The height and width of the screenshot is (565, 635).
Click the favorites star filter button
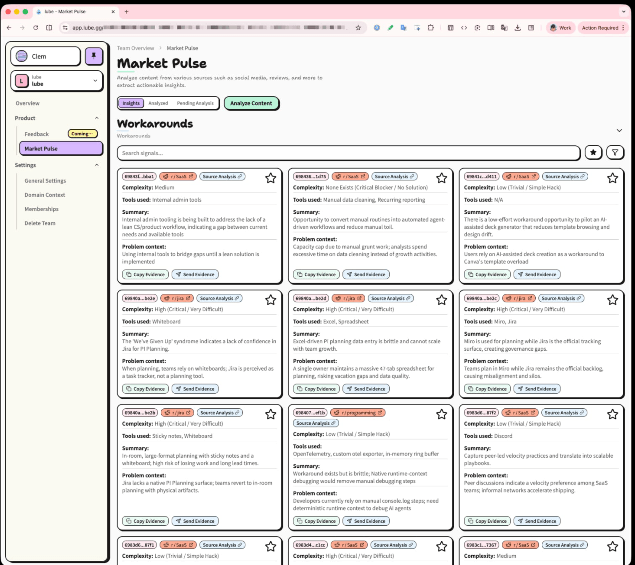[x=594, y=153]
